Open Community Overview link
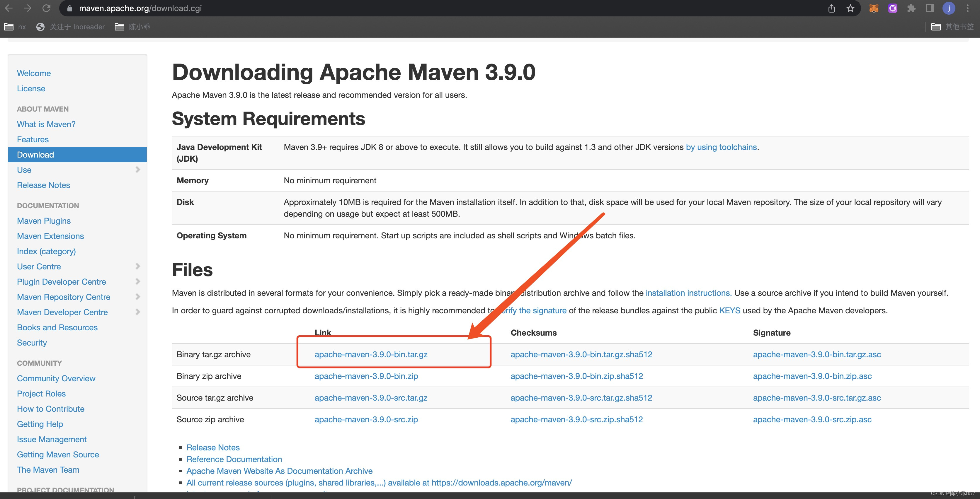980x499 pixels. pyautogui.click(x=56, y=379)
